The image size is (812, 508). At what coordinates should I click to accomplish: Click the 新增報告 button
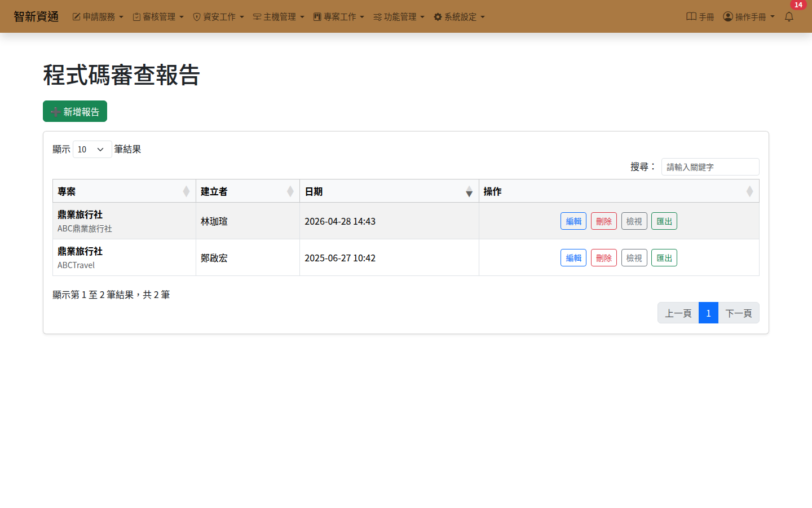[75, 111]
